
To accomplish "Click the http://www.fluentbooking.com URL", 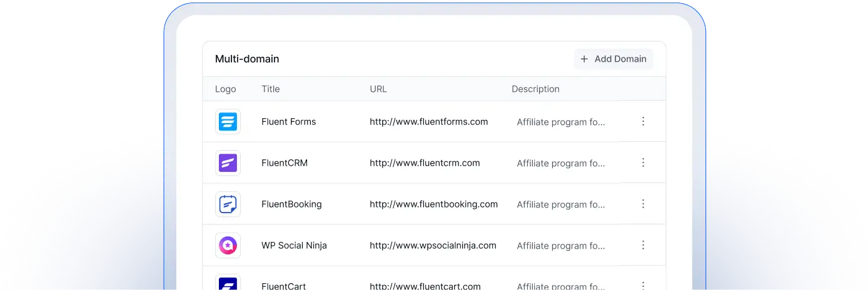I will (434, 204).
